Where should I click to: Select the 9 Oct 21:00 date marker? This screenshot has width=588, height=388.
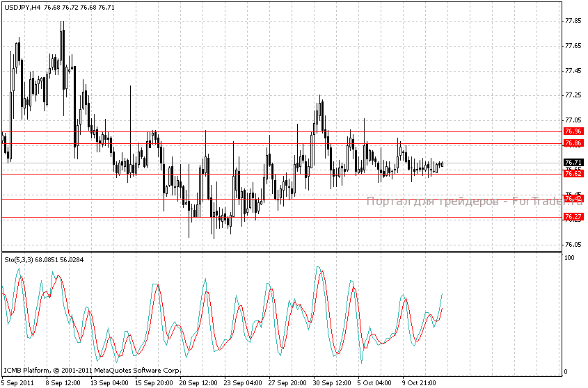click(419, 382)
